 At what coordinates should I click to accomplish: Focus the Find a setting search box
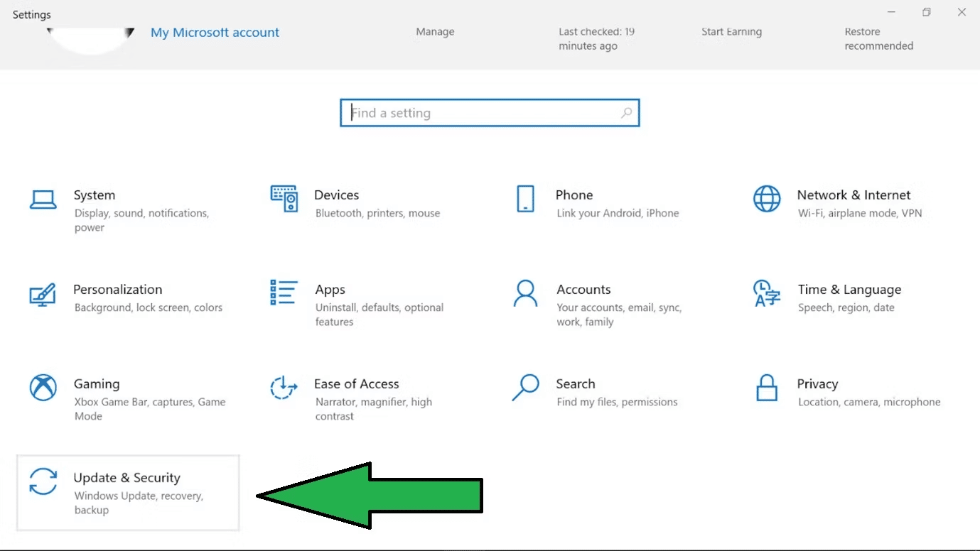490,113
